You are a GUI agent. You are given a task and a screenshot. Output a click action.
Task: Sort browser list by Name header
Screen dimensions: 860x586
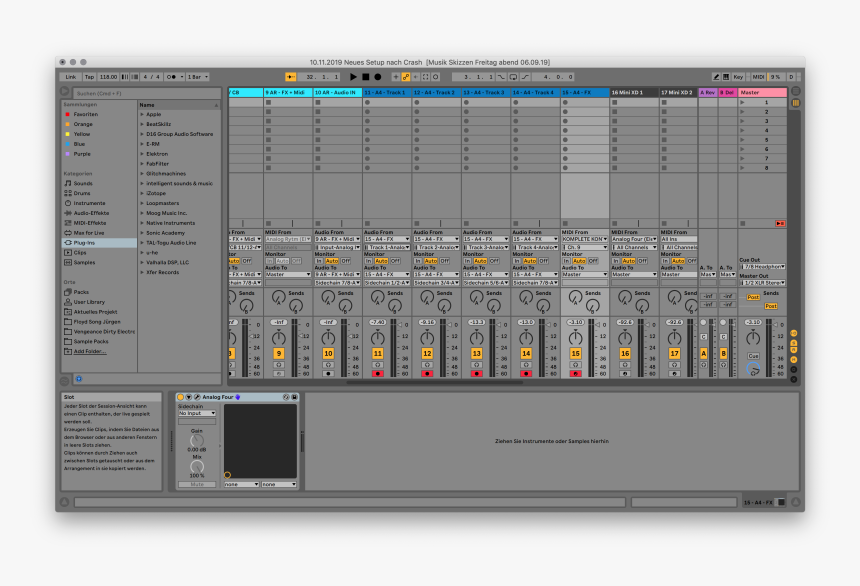179,105
